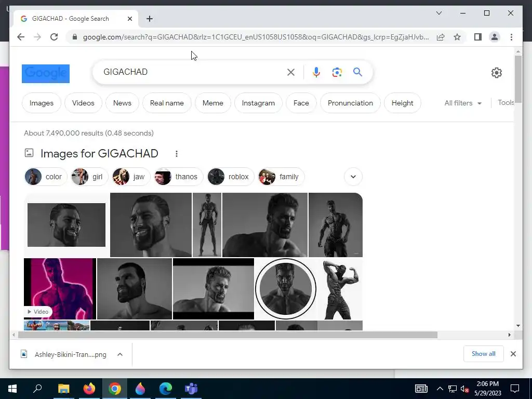Viewport: 532px width, 399px height.
Task: Select the Instagram filter chip
Action: pos(258,103)
